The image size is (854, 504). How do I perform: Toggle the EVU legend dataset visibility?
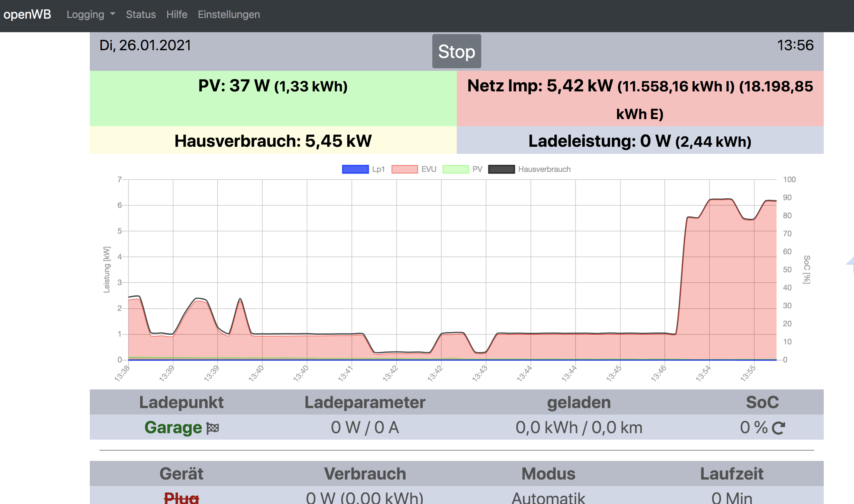coord(428,169)
